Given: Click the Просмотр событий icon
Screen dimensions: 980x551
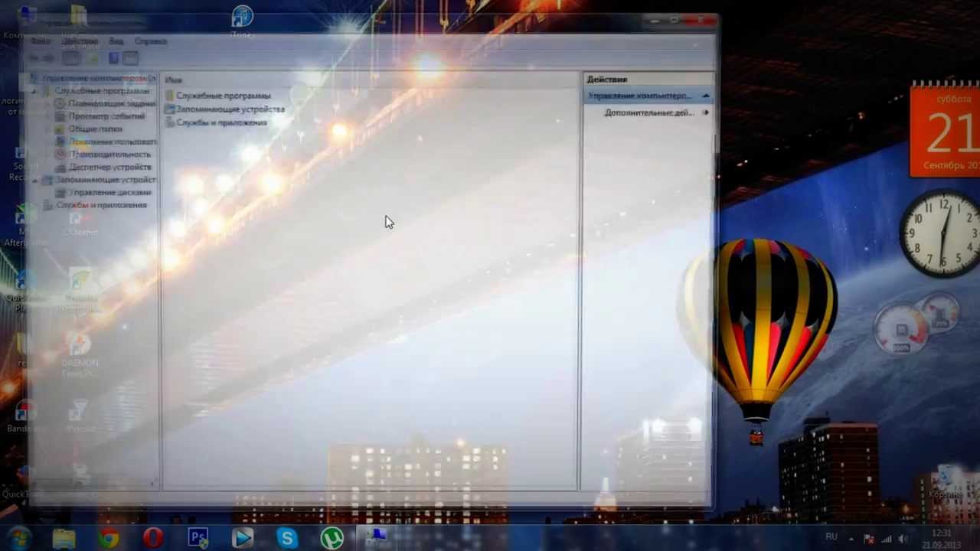Looking at the screenshot, I should coord(60,116).
